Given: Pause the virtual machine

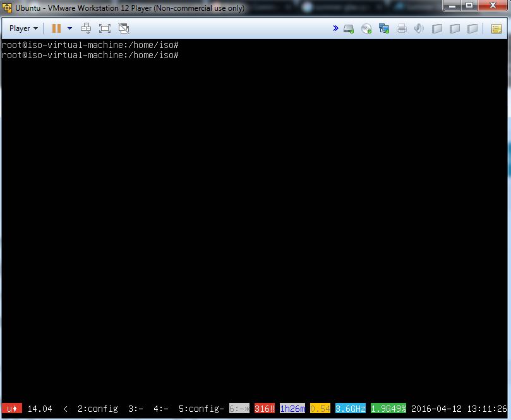Looking at the screenshot, I should pyautogui.click(x=56, y=28).
